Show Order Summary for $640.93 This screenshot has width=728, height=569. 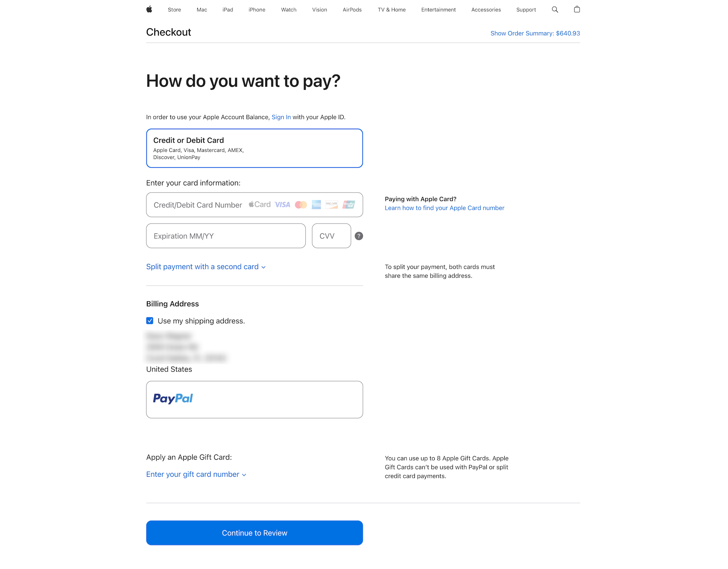[x=535, y=34]
